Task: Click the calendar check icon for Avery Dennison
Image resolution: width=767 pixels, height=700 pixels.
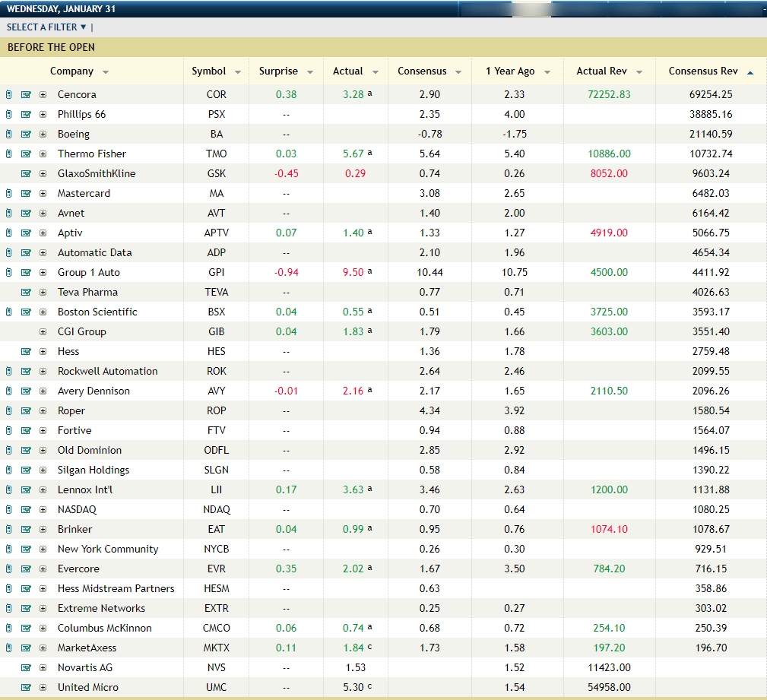Action: (x=26, y=391)
